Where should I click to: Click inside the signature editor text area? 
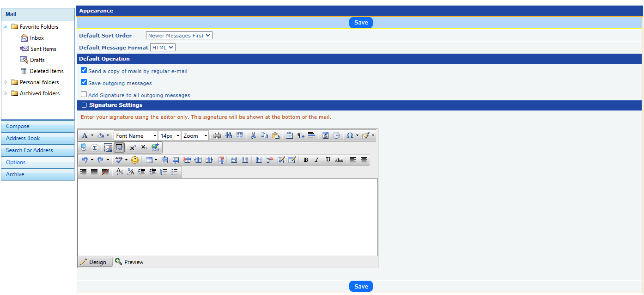(227, 217)
